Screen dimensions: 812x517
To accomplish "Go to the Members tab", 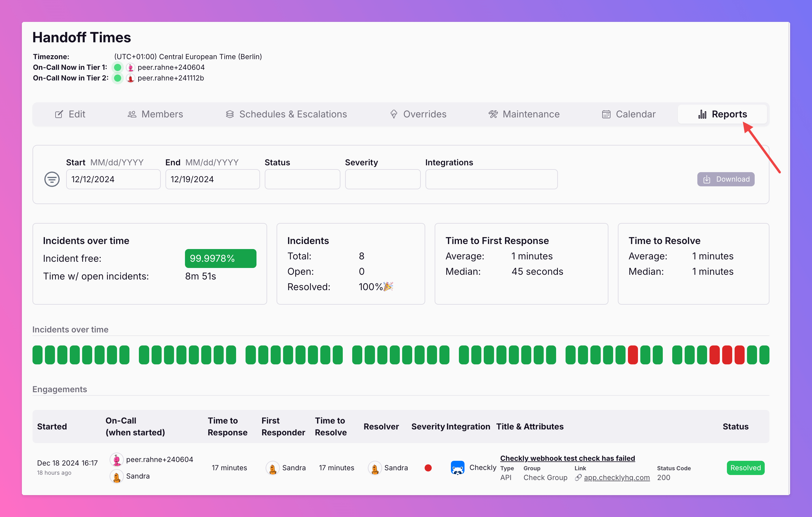I will tap(155, 114).
